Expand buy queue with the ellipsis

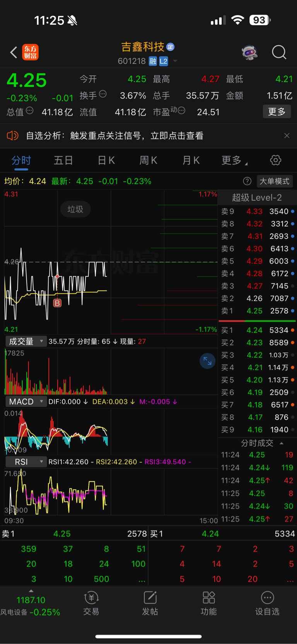click(290, 579)
